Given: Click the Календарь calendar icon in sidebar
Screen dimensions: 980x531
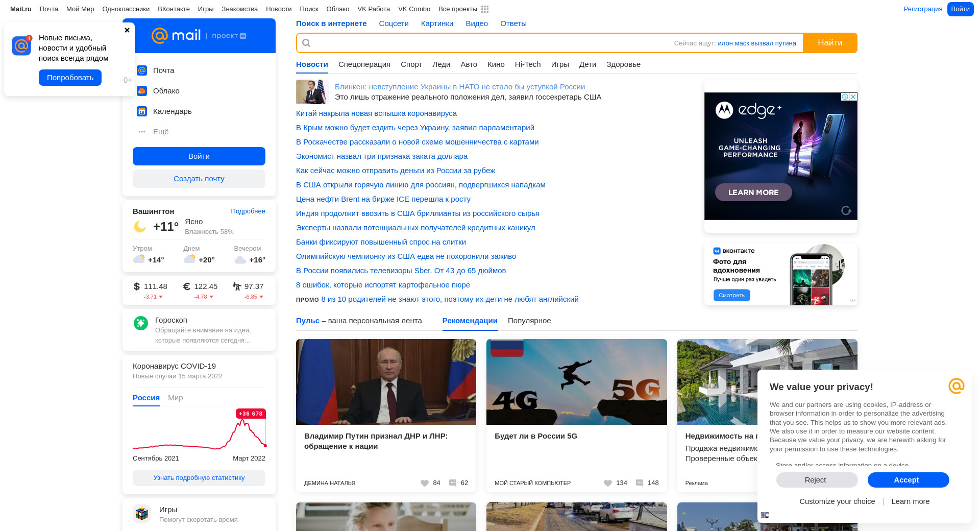Looking at the screenshot, I should coord(142,111).
